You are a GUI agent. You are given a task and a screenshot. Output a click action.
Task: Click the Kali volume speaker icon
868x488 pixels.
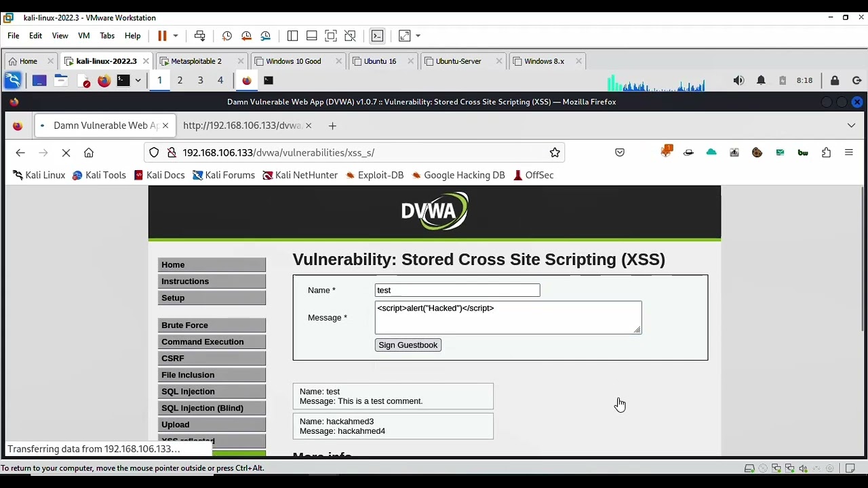click(738, 81)
